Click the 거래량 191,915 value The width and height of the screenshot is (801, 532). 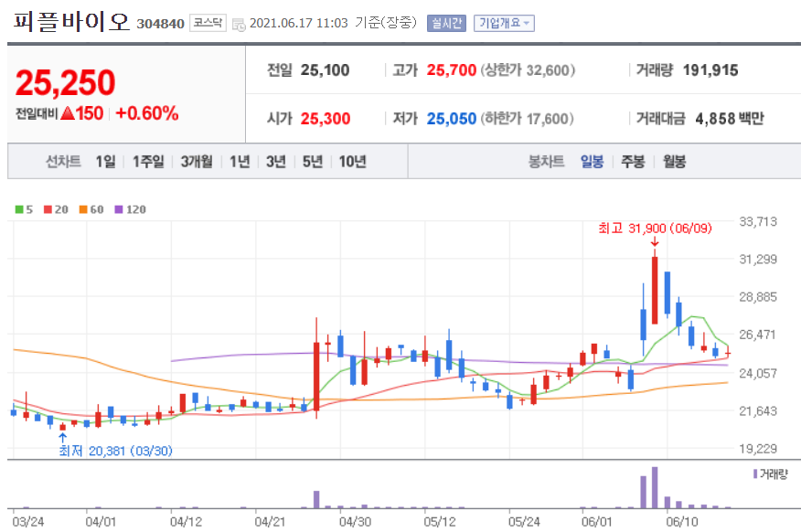[x=710, y=70]
